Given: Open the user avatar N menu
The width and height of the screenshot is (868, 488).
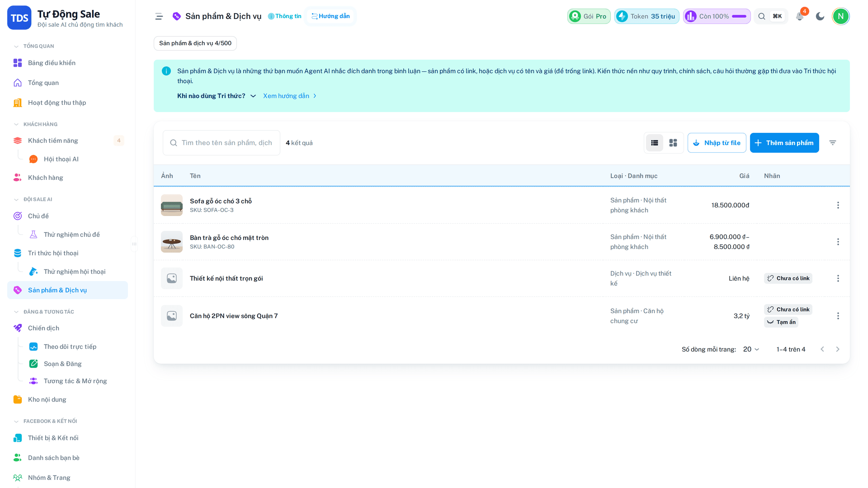Looking at the screenshot, I should click(841, 16).
